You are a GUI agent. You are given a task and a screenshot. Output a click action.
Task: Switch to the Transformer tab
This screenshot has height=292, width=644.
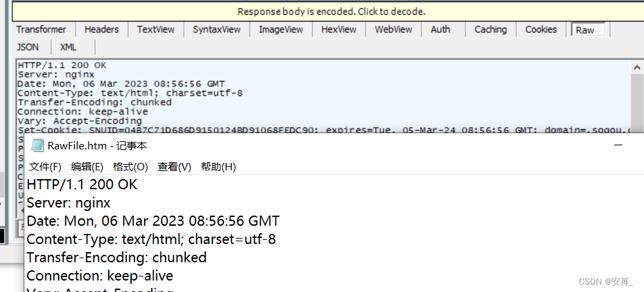[x=41, y=30]
